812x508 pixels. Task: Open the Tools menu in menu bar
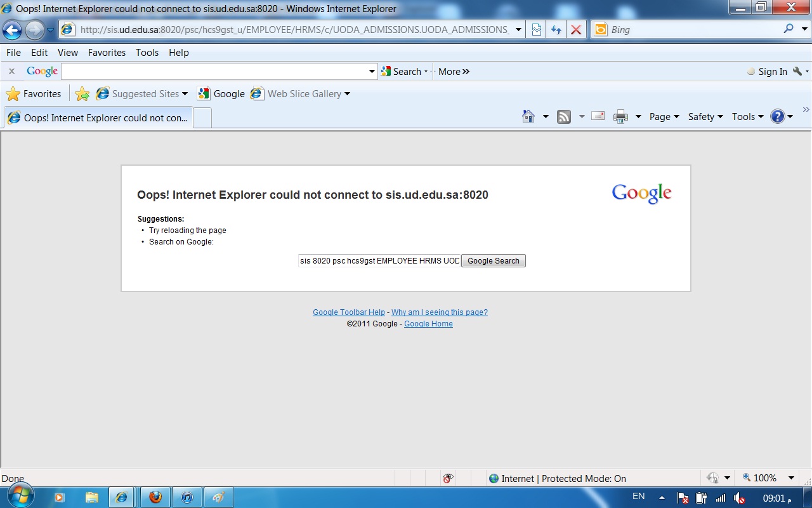pyautogui.click(x=147, y=53)
